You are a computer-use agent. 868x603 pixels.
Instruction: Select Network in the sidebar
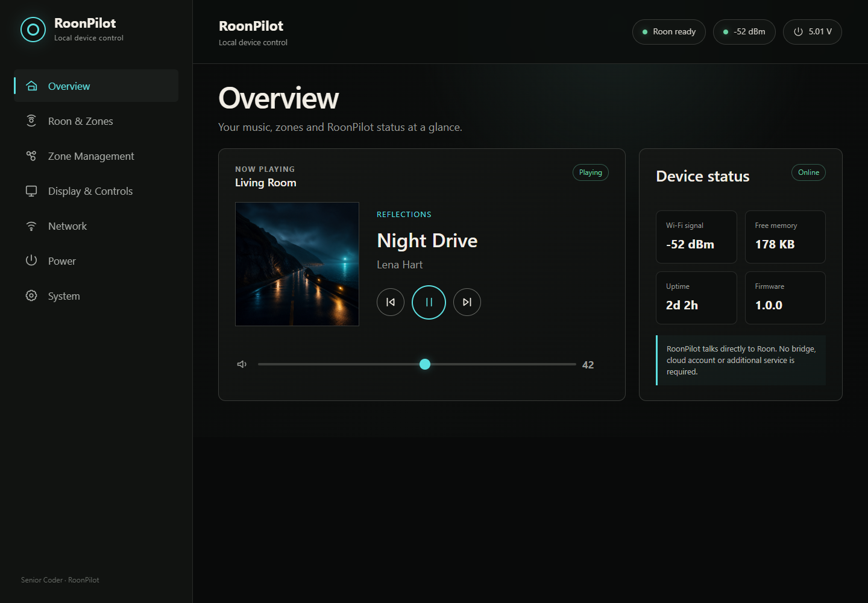96,226
